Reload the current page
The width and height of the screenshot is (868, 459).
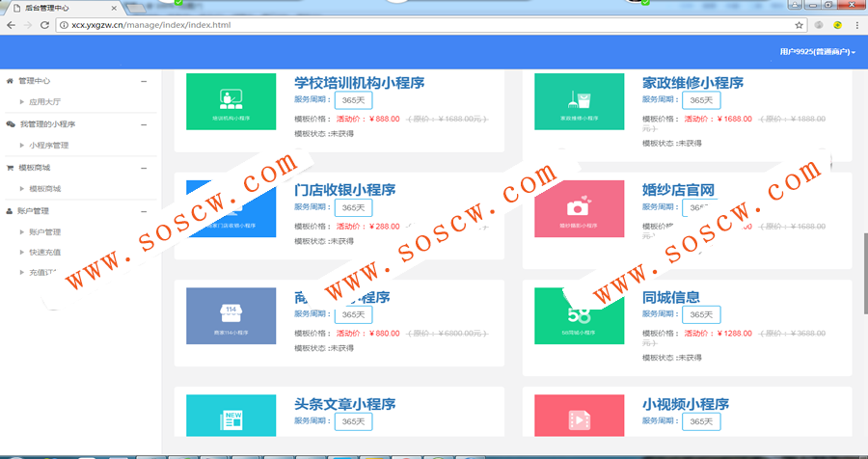tap(44, 25)
